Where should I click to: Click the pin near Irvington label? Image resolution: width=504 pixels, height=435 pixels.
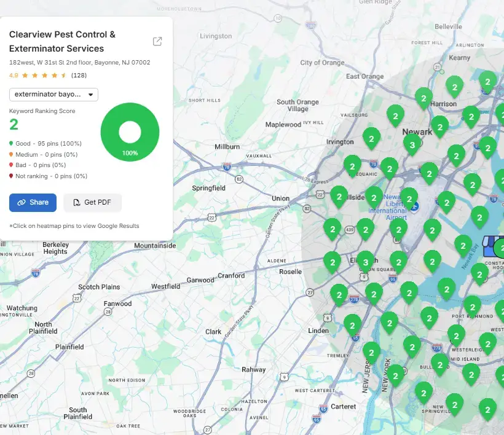[371, 138]
